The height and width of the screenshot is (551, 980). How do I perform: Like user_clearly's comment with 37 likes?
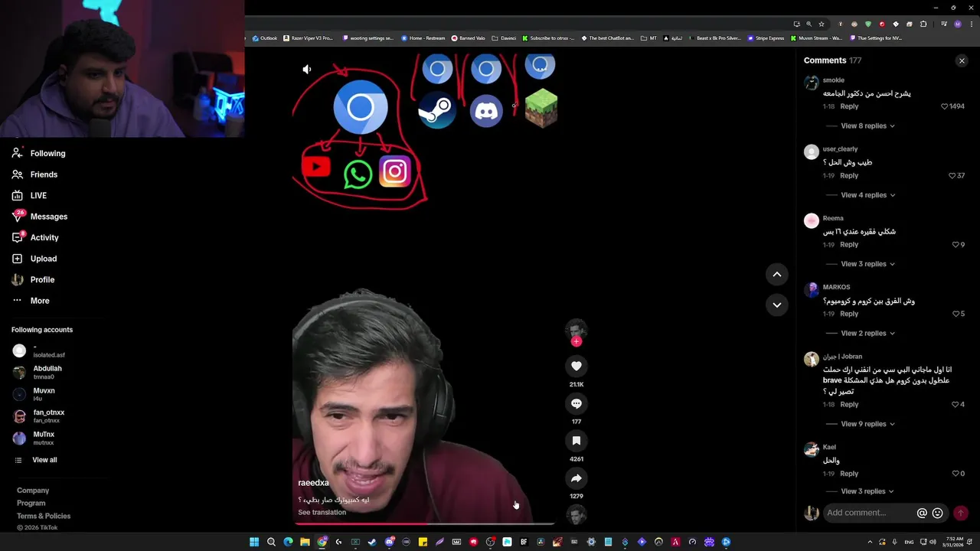coord(952,176)
